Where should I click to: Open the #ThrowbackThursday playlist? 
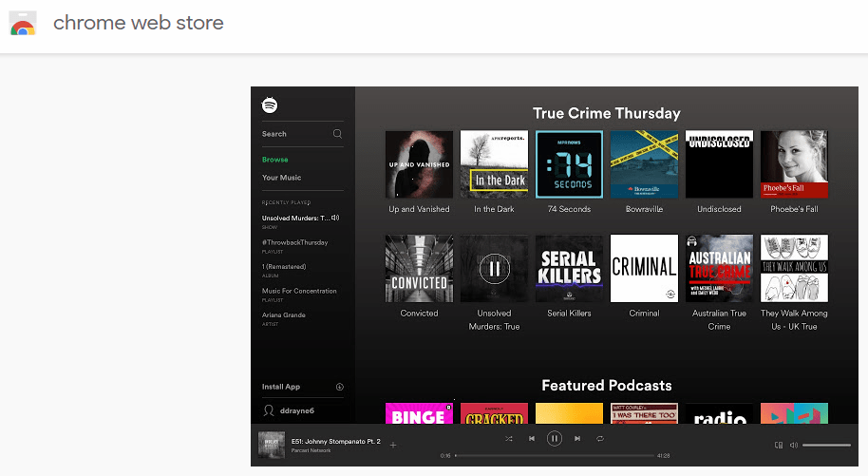295,242
